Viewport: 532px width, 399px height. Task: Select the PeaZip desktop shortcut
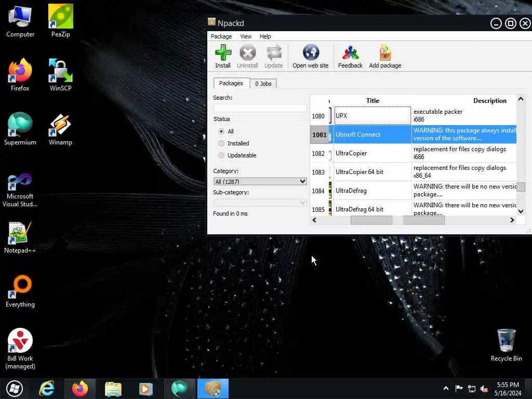pyautogui.click(x=61, y=21)
